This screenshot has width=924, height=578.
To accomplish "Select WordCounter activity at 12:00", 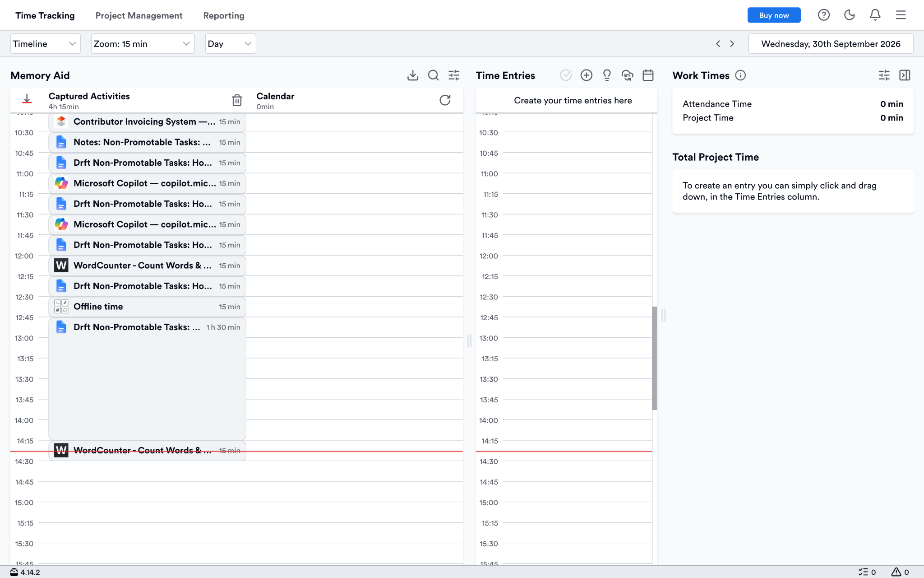I will (x=147, y=266).
